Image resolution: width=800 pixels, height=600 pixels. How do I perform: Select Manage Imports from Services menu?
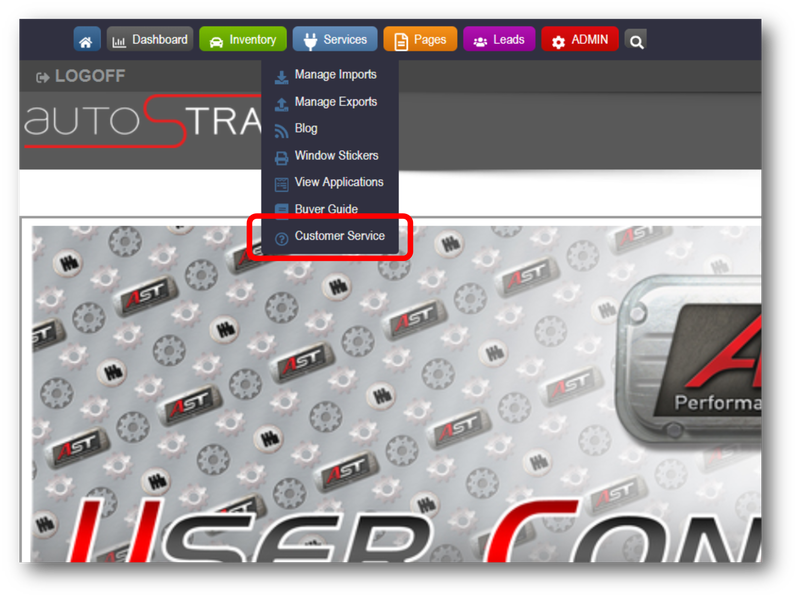[x=330, y=75]
